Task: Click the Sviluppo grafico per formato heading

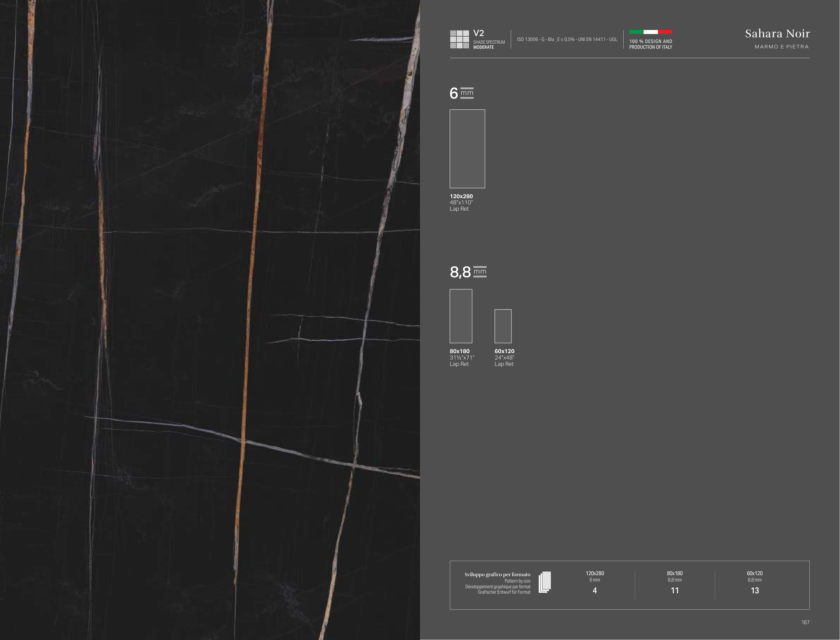Action: [x=497, y=574]
